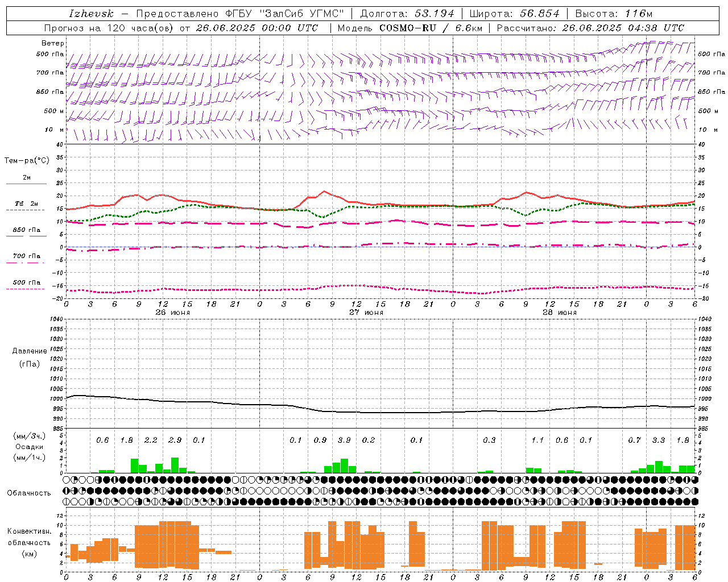Click the red '2м' temperature legend line
The width and height of the screenshot is (728, 582).
[26, 184]
